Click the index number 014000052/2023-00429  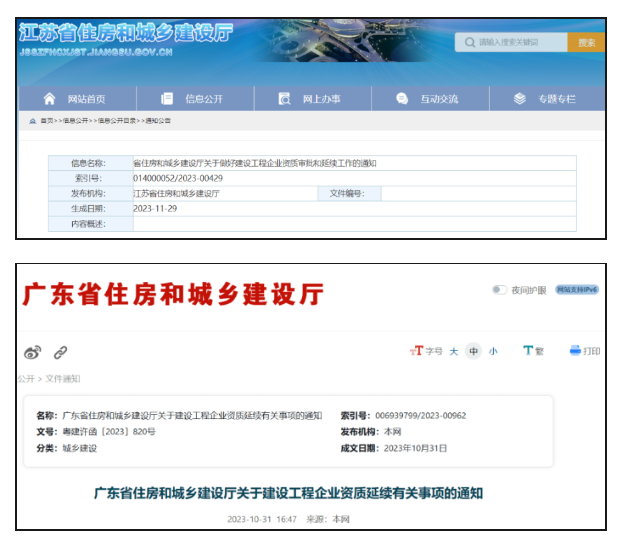tap(178, 178)
